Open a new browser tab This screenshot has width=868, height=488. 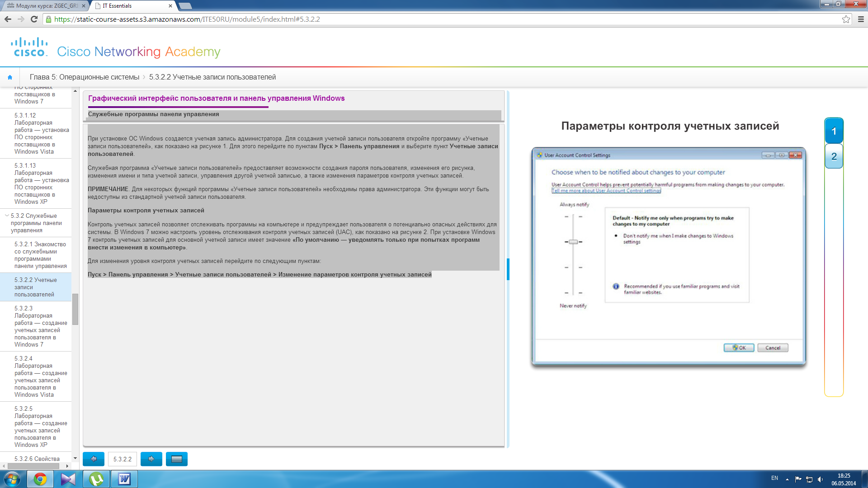[185, 6]
